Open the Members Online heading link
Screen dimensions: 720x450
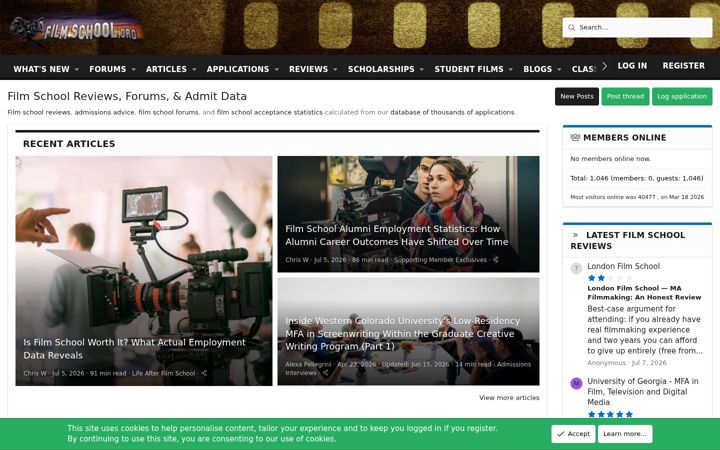click(624, 137)
